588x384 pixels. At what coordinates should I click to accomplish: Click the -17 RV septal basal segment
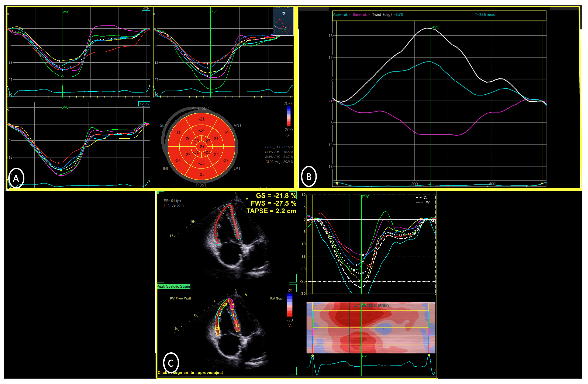click(236, 326)
